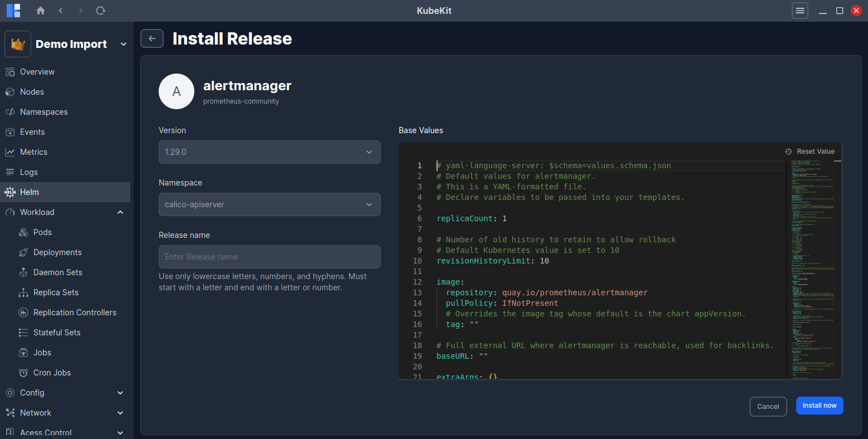
Task: Click the Cancel button
Action: (768, 406)
